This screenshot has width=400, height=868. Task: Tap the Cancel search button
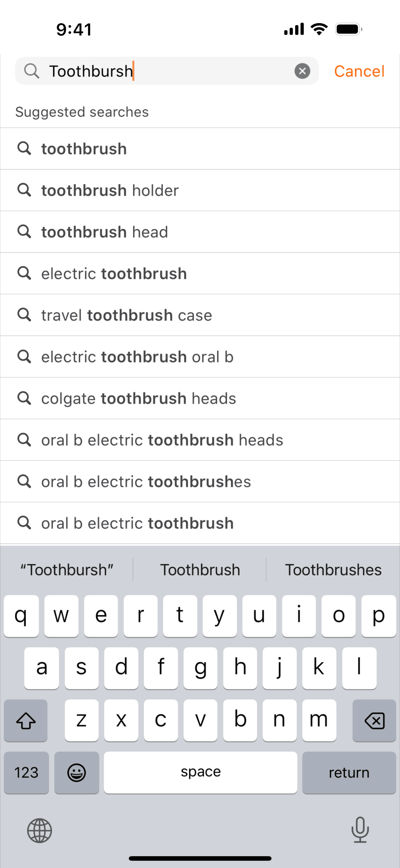click(x=359, y=71)
